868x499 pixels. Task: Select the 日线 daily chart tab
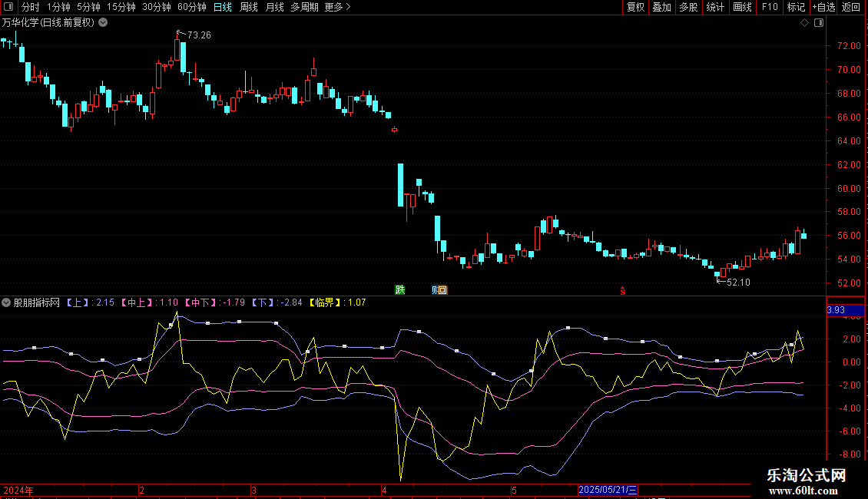pyautogui.click(x=223, y=7)
